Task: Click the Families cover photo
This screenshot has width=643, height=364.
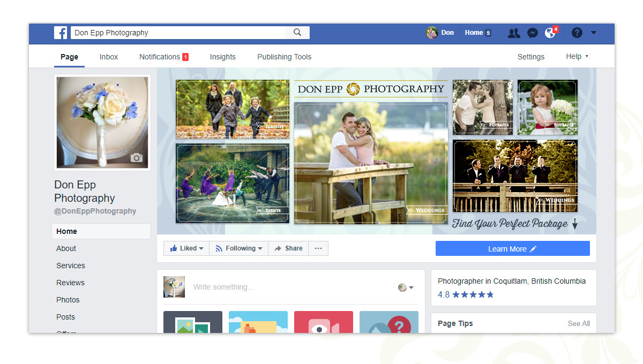Action: point(233,110)
